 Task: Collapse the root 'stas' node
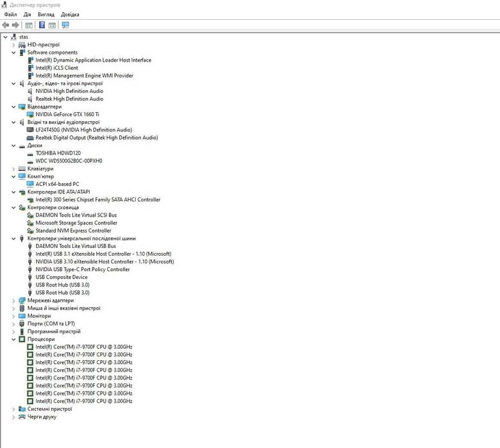5,37
